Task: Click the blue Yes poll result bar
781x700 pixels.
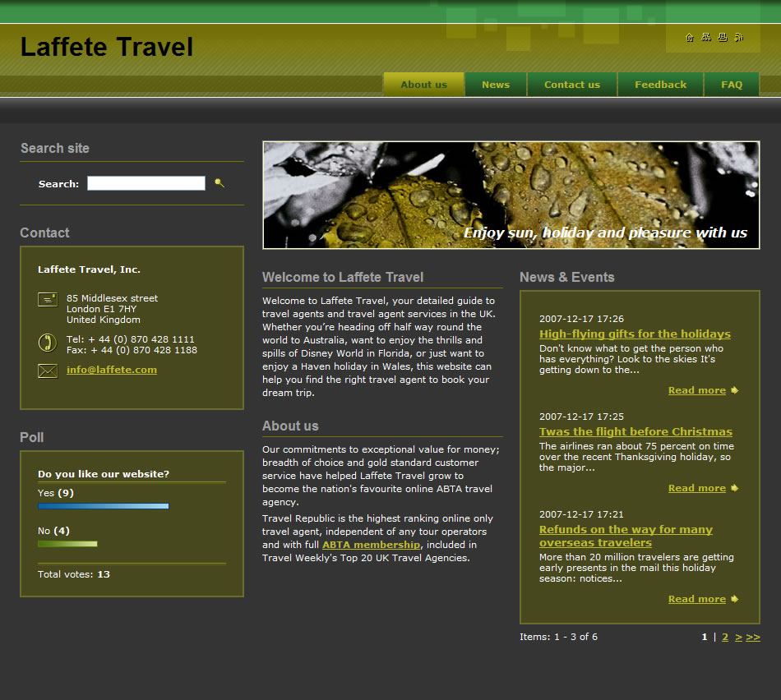Action: [104, 506]
